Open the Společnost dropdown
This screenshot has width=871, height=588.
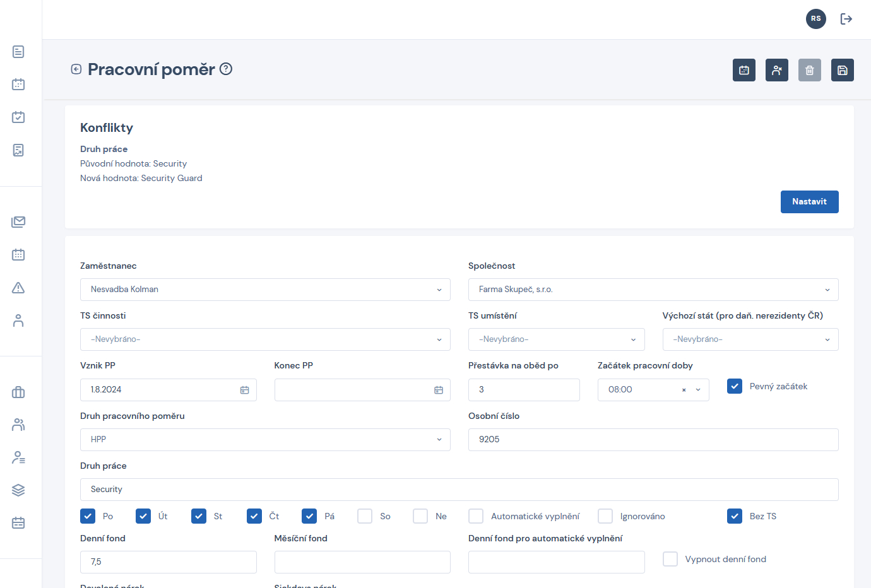point(653,290)
